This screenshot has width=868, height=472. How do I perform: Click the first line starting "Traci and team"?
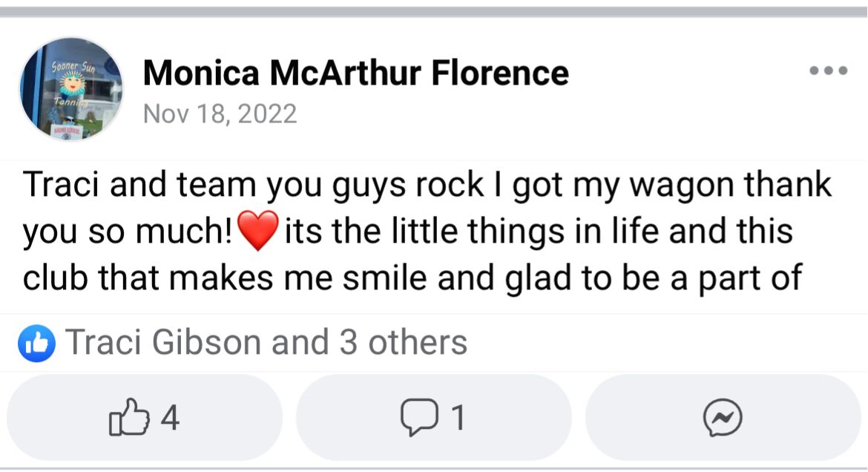pyautogui.click(x=427, y=186)
